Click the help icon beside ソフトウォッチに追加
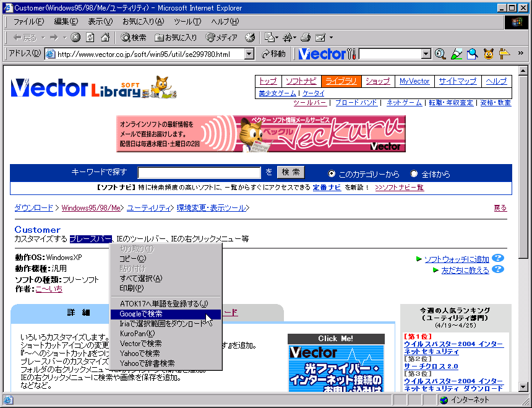Image resolution: width=532 pixels, height=408 pixels. [498, 258]
